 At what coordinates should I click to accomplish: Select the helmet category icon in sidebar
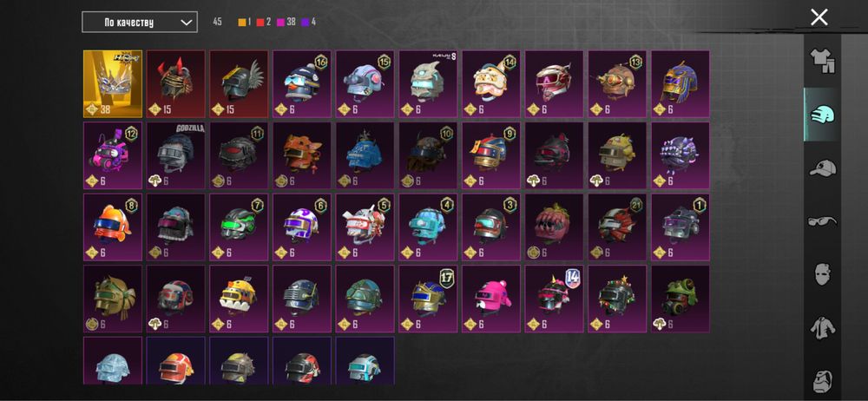click(x=823, y=115)
